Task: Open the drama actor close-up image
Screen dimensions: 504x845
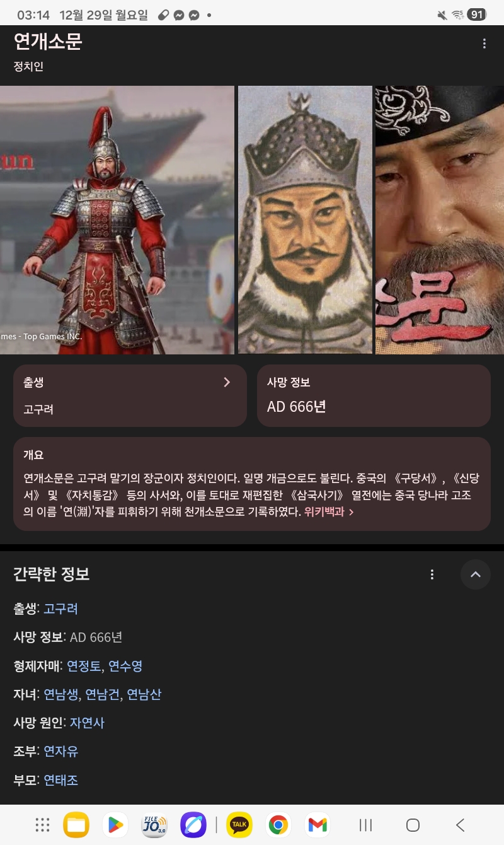Action: (x=440, y=220)
